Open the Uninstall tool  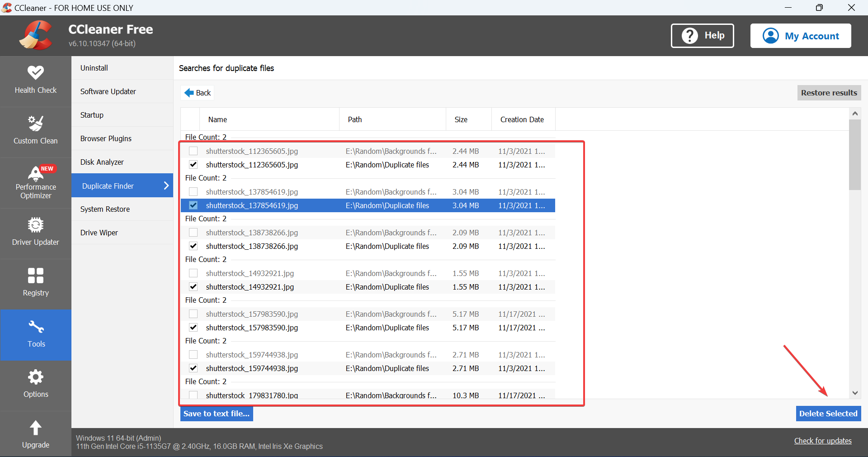click(122, 68)
